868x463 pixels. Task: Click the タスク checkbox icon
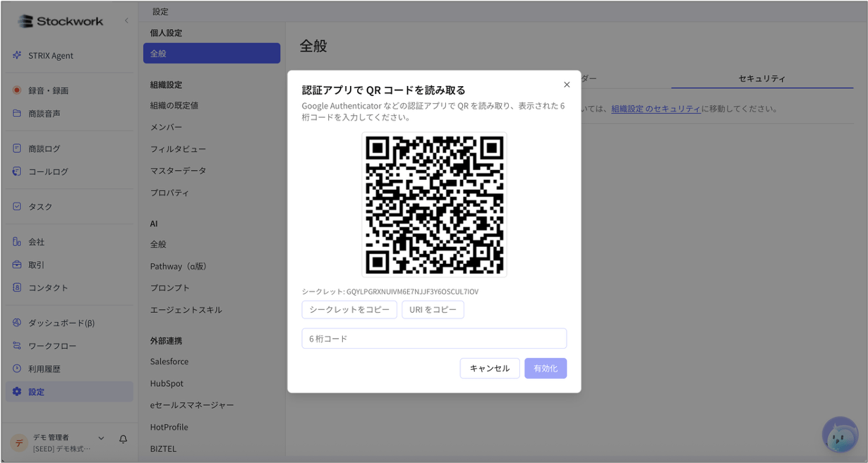pyautogui.click(x=17, y=206)
